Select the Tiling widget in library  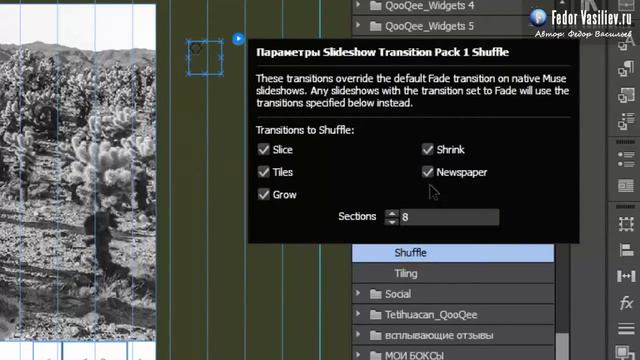tap(453, 273)
